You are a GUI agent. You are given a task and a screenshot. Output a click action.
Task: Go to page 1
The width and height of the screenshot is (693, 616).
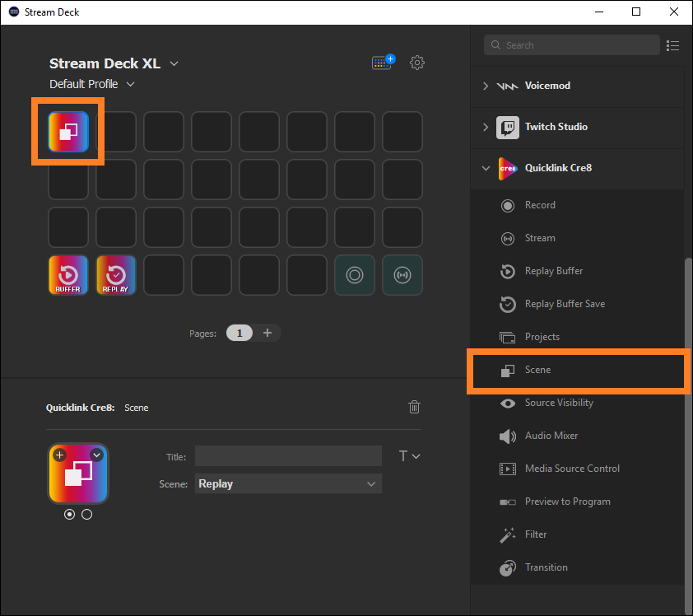click(x=240, y=333)
